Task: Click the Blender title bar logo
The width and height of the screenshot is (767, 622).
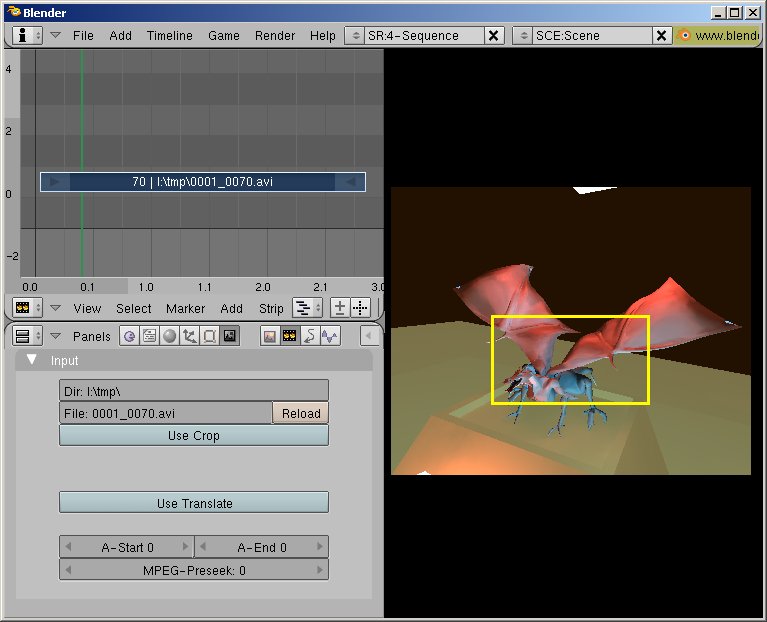Action: click(x=14, y=12)
